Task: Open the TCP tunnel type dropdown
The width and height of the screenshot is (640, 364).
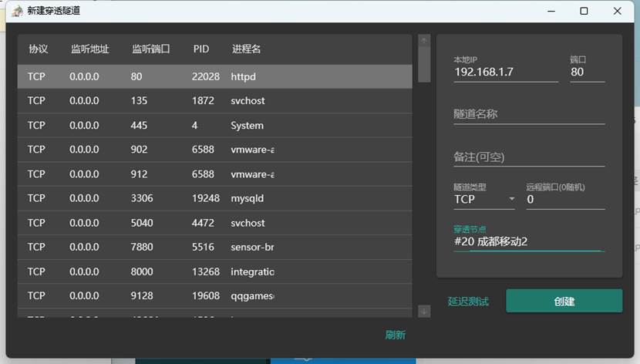Action: [x=484, y=199]
